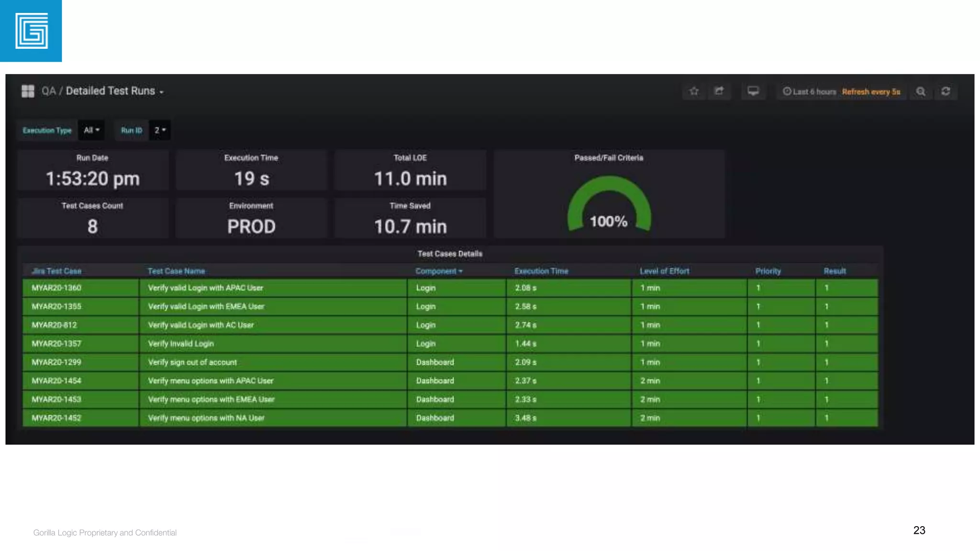Sort table by Execution Time header
Image resolution: width=980 pixels, height=551 pixels.
pyautogui.click(x=541, y=271)
